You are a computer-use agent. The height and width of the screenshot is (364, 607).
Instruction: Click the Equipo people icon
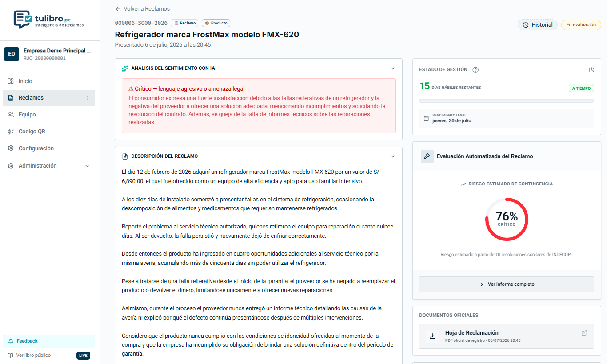pos(11,115)
